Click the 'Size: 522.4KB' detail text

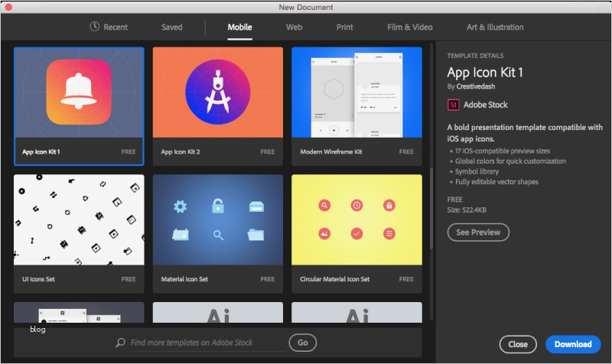[x=467, y=210]
